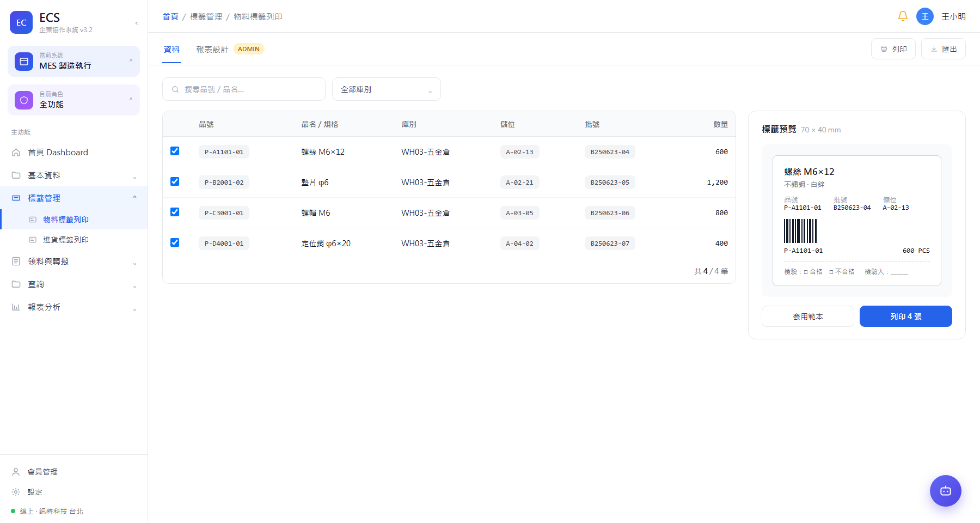Screen dimensions: 980x523
Task: Uncheck the row P-A1101-01 checkbox
Action: pos(175,151)
